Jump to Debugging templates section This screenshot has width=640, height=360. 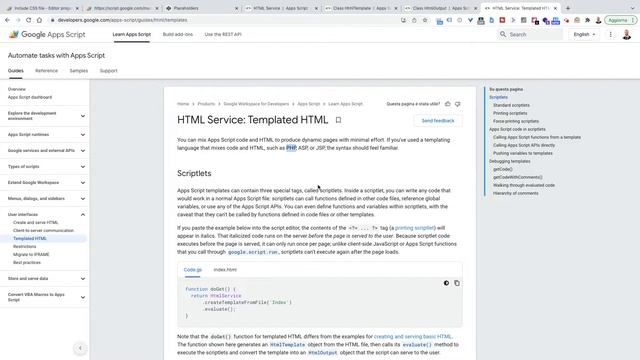[510, 161]
